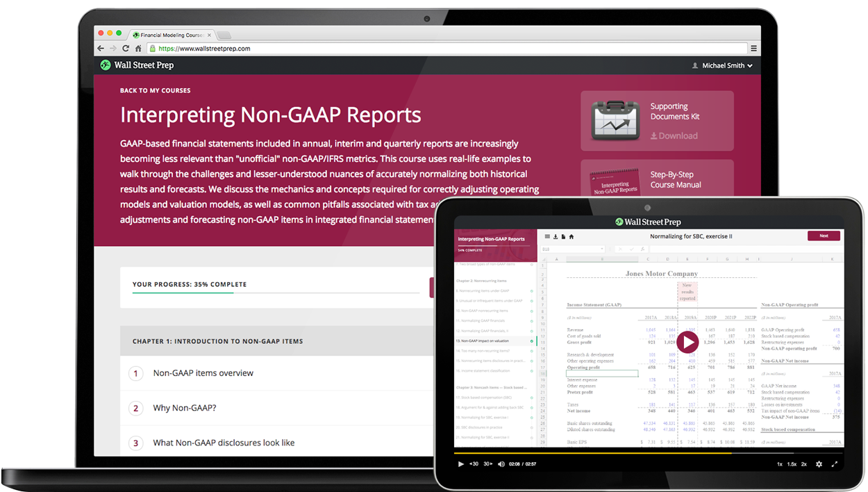The height and width of the screenshot is (492, 868).
Task: Set playback speed to 1.5x
Action: [792, 464]
